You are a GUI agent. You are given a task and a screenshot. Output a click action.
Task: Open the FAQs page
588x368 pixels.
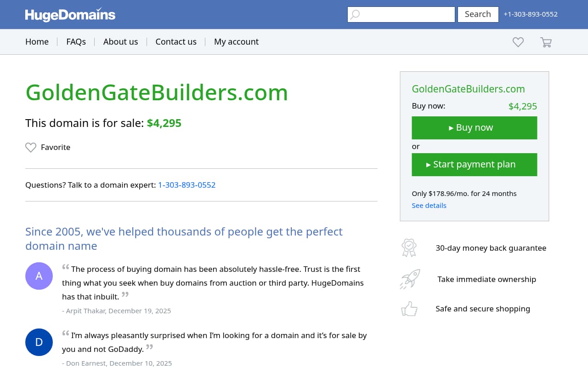[76, 41]
